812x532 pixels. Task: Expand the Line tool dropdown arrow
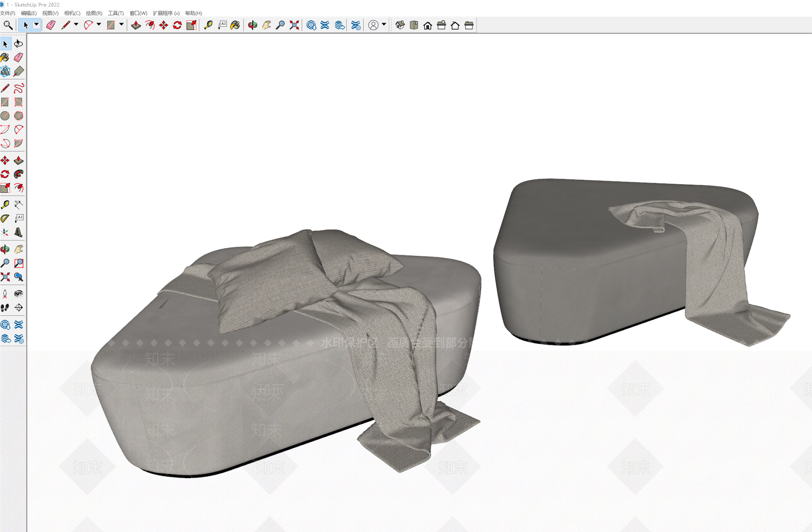pyautogui.click(x=76, y=24)
